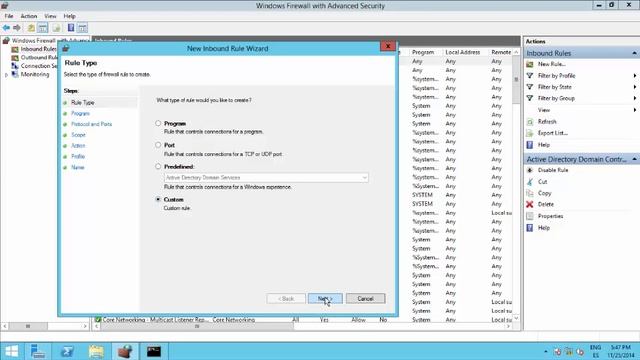Expand the Filter by Profile submenu arrow
Viewport: 640px width, 360px height.
635,76
